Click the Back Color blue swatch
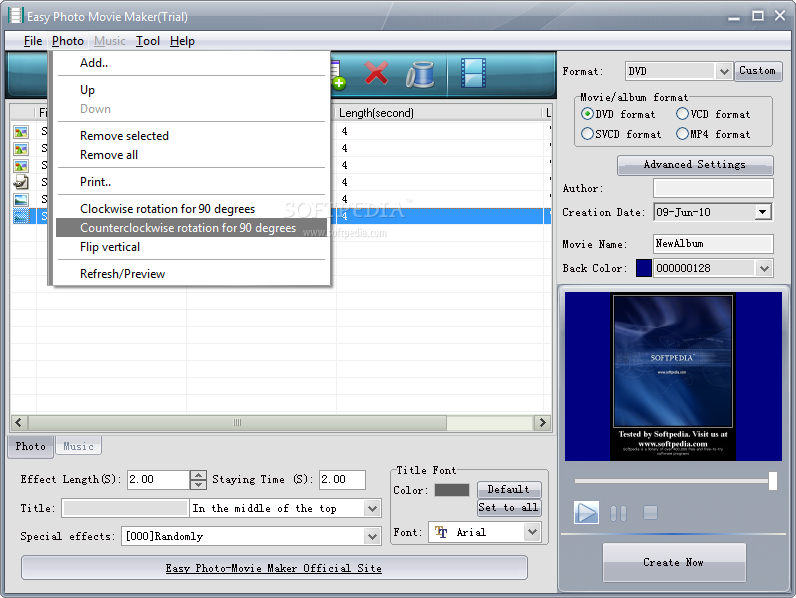The height and width of the screenshot is (598, 796). tap(644, 268)
